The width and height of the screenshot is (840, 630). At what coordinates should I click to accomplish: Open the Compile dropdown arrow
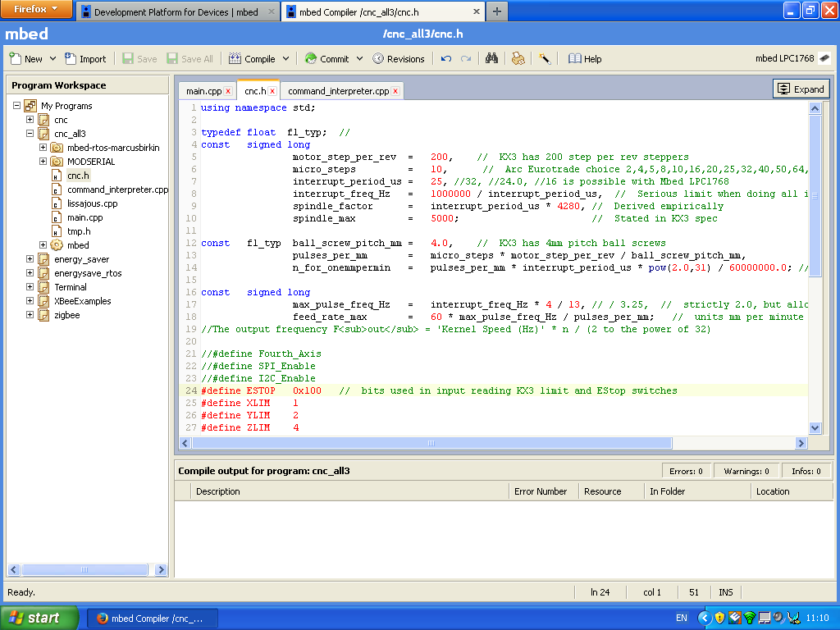click(x=285, y=58)
